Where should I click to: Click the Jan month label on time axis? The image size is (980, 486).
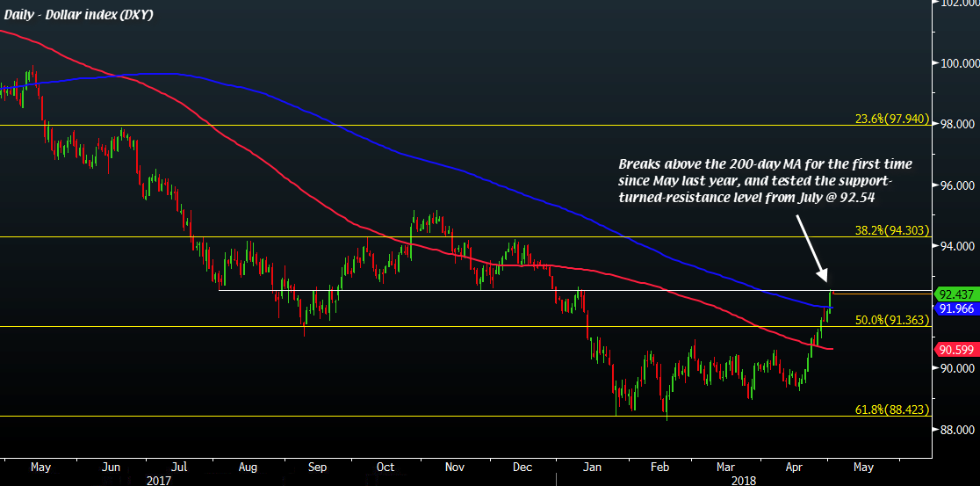pos(594,468)
